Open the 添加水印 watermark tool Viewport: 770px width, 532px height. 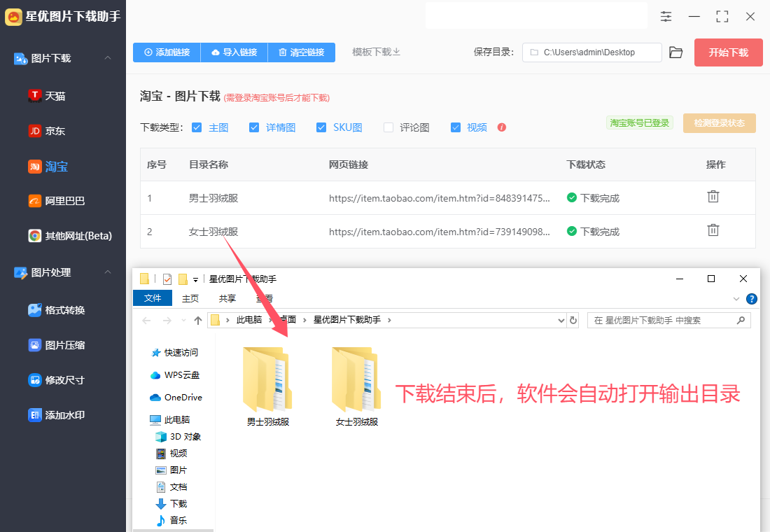57,415
